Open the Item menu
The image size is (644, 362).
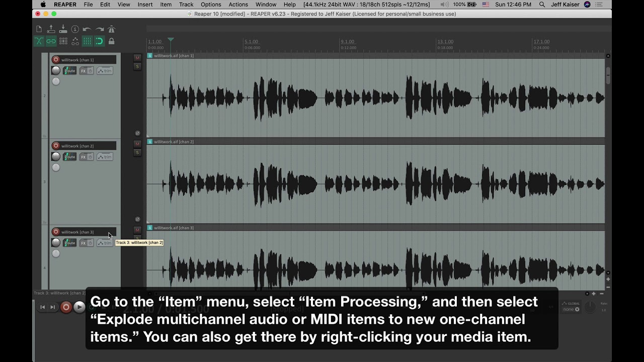(166, 5)
